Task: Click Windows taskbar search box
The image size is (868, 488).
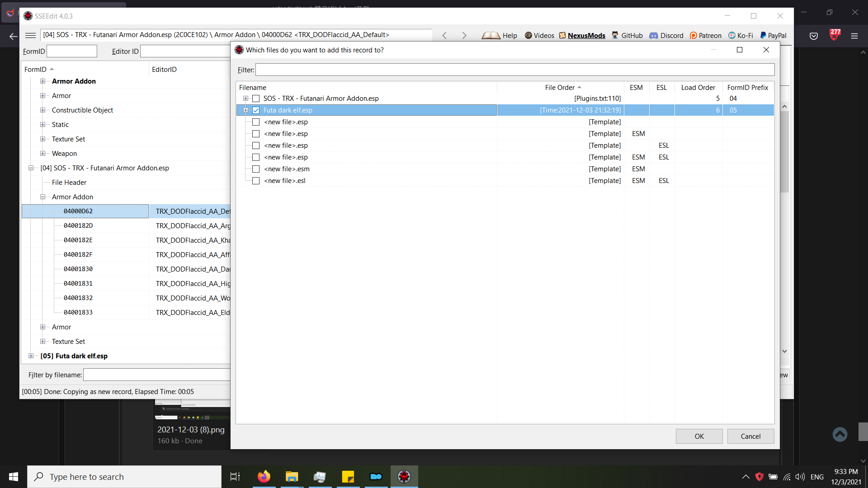Action: coord(124,477)
